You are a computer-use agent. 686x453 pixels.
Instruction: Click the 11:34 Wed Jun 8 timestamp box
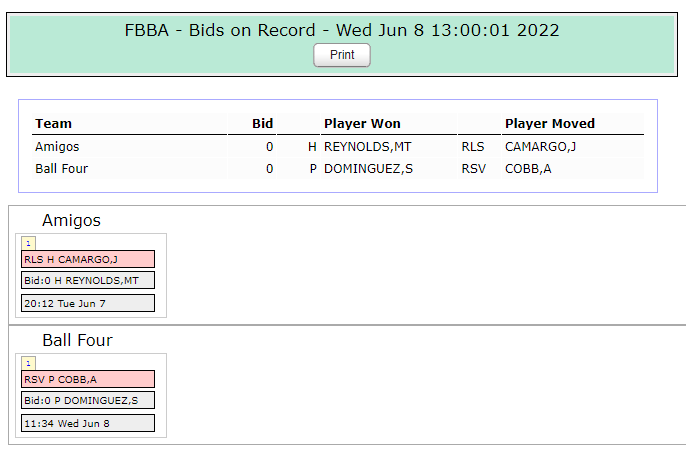[x=88, y=423]
